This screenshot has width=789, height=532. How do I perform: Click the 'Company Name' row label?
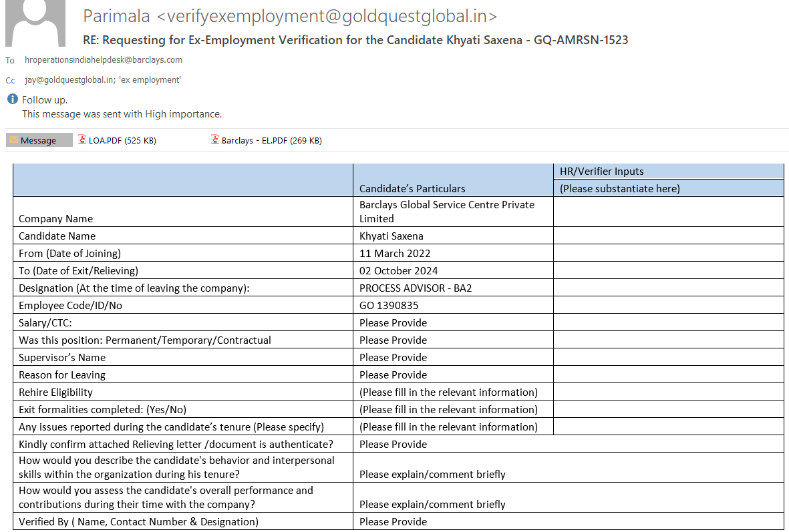point(56,219)
